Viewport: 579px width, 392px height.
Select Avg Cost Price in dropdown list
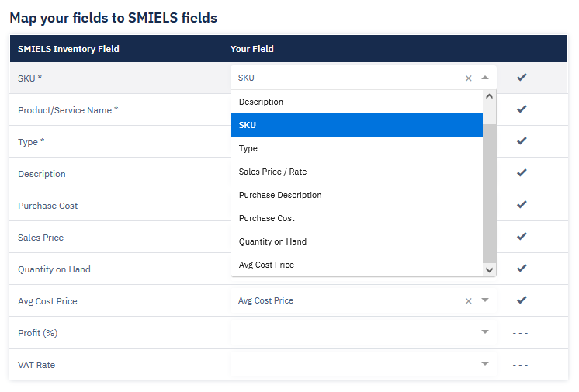tap(357, 265)
